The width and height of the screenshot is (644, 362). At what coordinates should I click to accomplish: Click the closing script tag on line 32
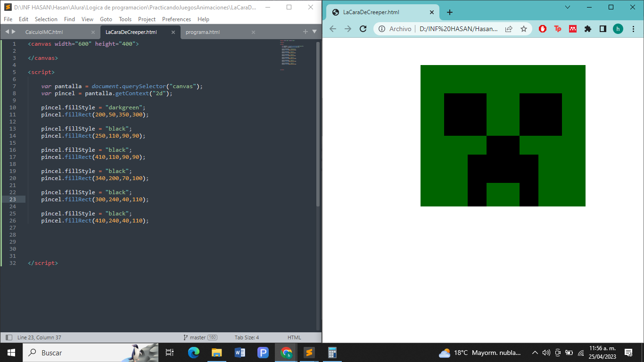(x=43, y=263)
